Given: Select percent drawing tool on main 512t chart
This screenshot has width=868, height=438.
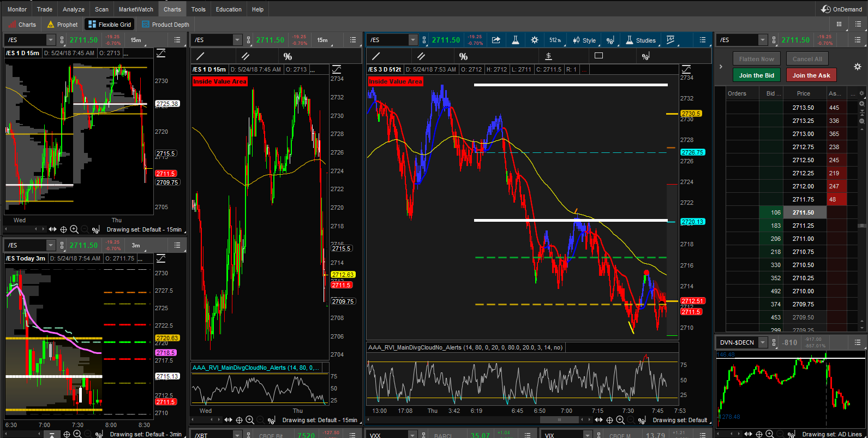Looking at the screenshot, I should pyautogui.click(x=463, y=56).
